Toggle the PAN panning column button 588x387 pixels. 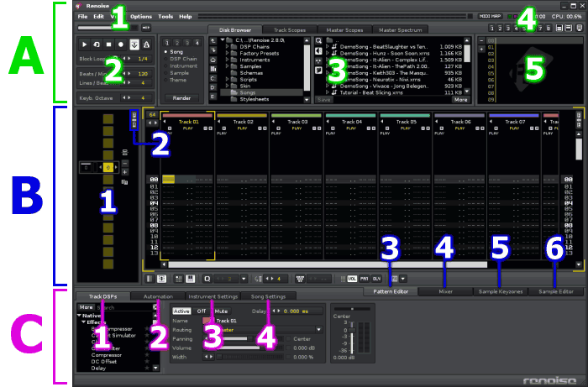point(364,279)
